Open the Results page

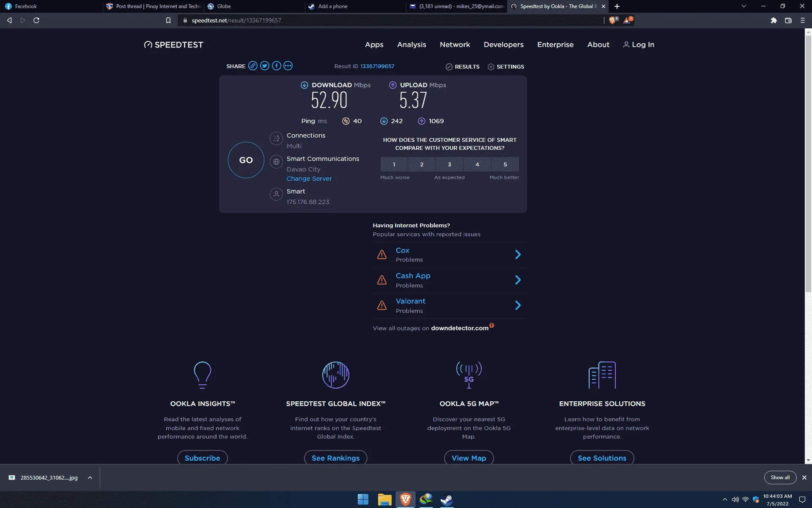pyautogui.click(x=463, y=66)
